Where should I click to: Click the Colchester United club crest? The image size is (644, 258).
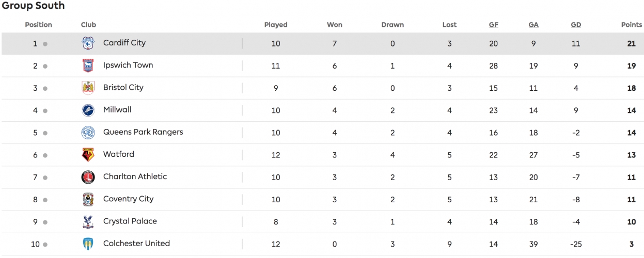click(x=88, y=244)
